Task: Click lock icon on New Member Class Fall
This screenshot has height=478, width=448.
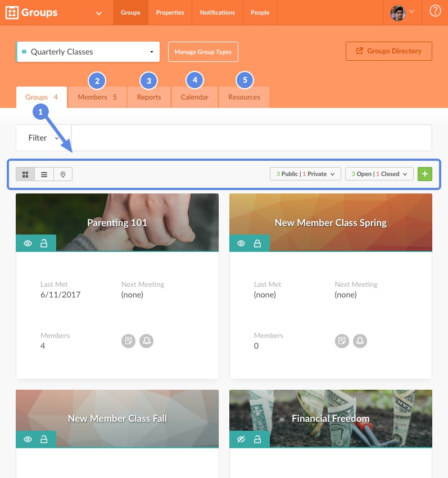Action: coord(44,439)
